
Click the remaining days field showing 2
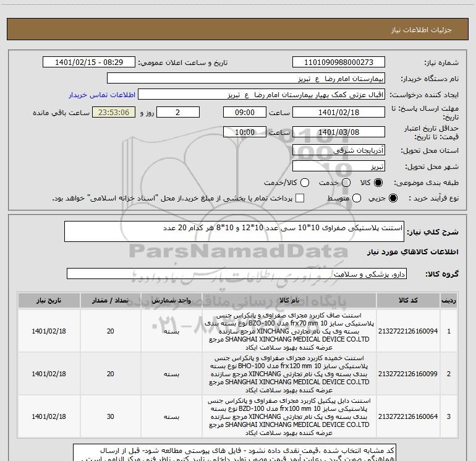(178, 113)
